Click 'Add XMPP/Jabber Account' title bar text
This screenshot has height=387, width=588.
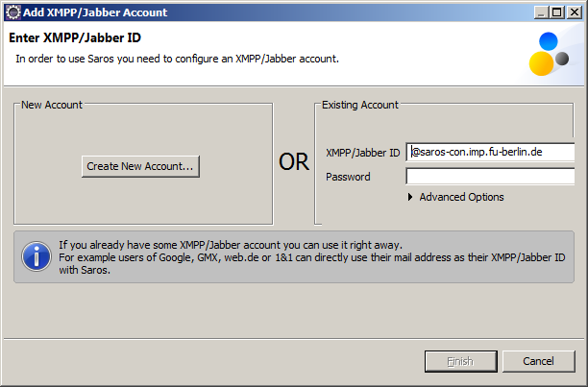point(95,12)
